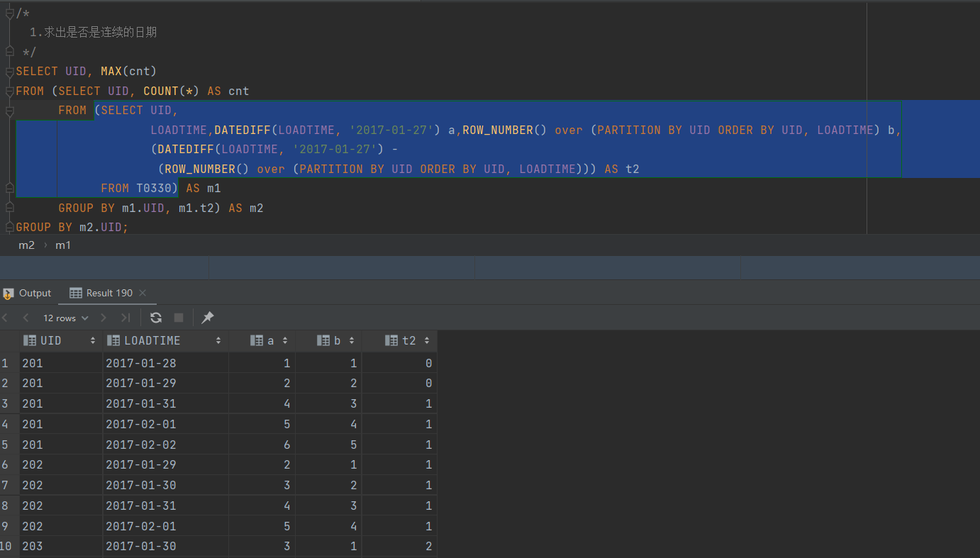Collapse the fold at the inner FROM (SELECT UID, line

9,111
